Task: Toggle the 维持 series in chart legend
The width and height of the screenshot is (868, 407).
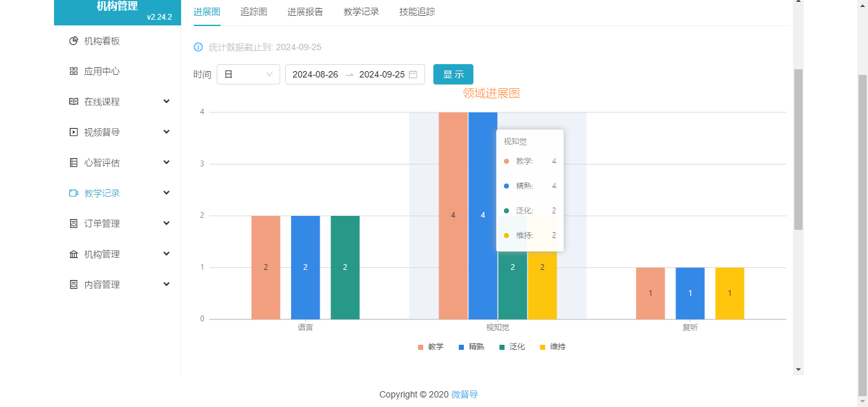Action: [x=553, y=347]
